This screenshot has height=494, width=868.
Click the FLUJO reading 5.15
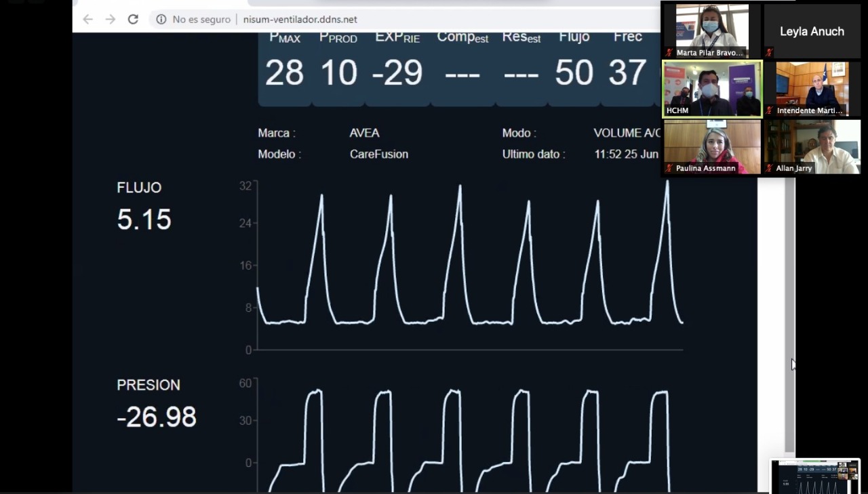point(144,220)
